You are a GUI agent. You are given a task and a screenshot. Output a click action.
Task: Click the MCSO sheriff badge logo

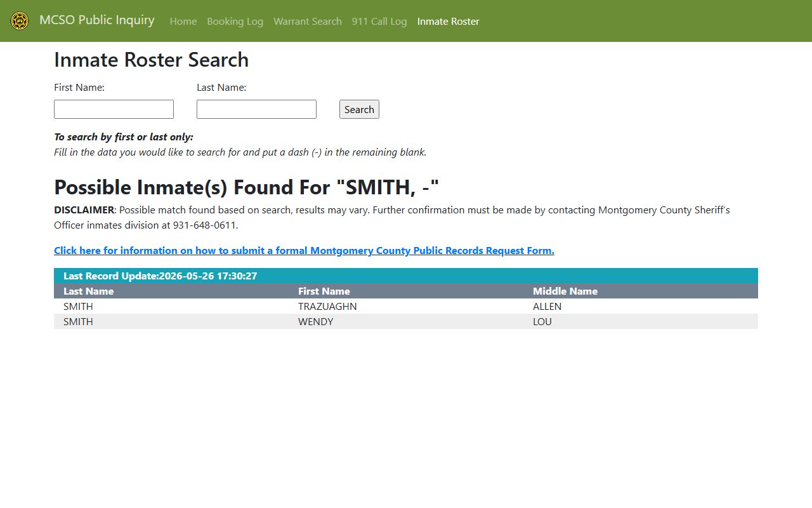coord(20,21)
